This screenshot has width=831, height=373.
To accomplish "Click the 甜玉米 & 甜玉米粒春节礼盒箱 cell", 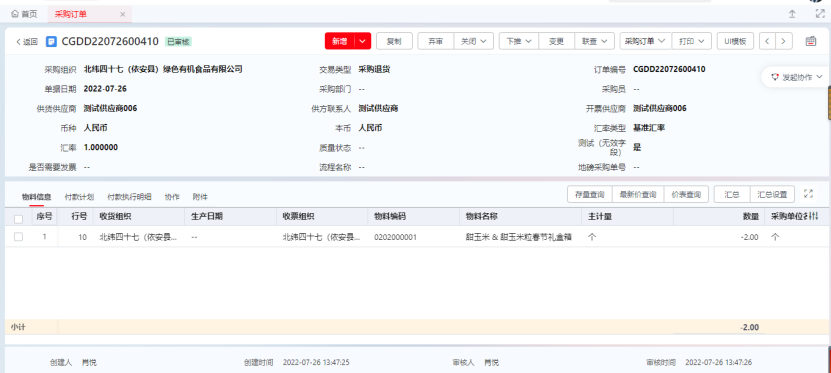I will pos(519,237).
